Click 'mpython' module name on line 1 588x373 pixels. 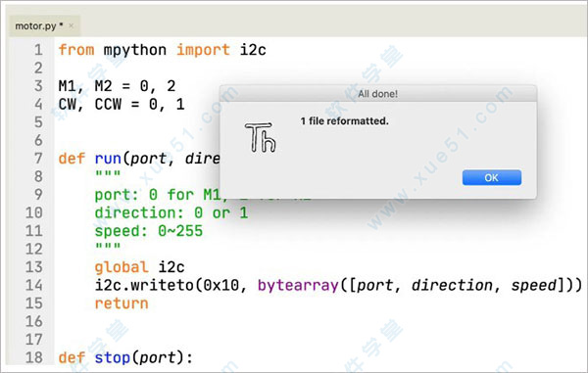click(x=135, y=50)
